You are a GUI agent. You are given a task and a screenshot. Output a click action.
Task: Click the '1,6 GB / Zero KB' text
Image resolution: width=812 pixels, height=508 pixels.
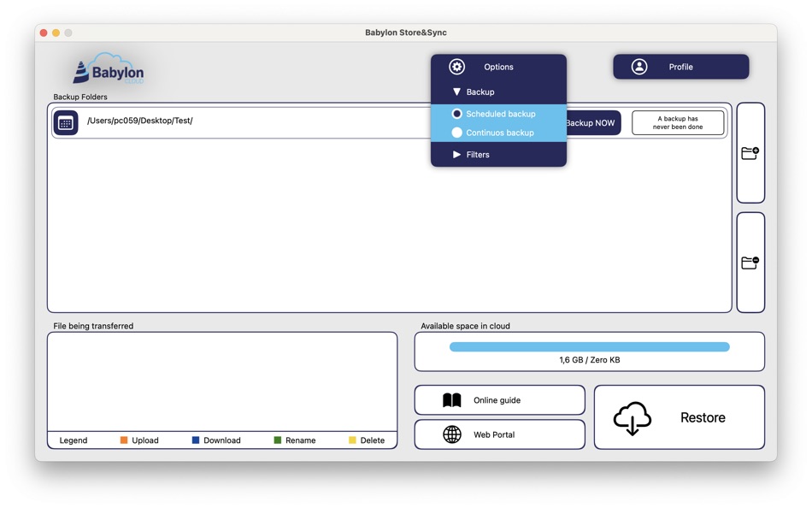click(x=589, y=360)
